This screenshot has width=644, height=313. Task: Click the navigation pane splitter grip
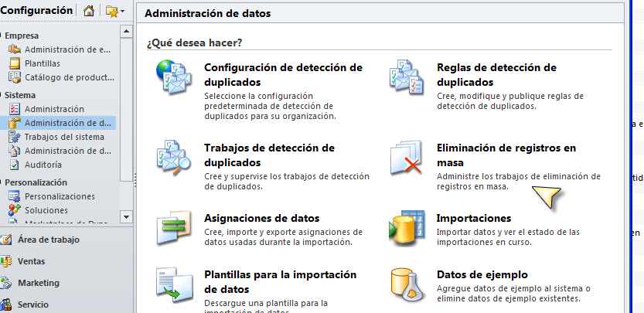(135, 179)
